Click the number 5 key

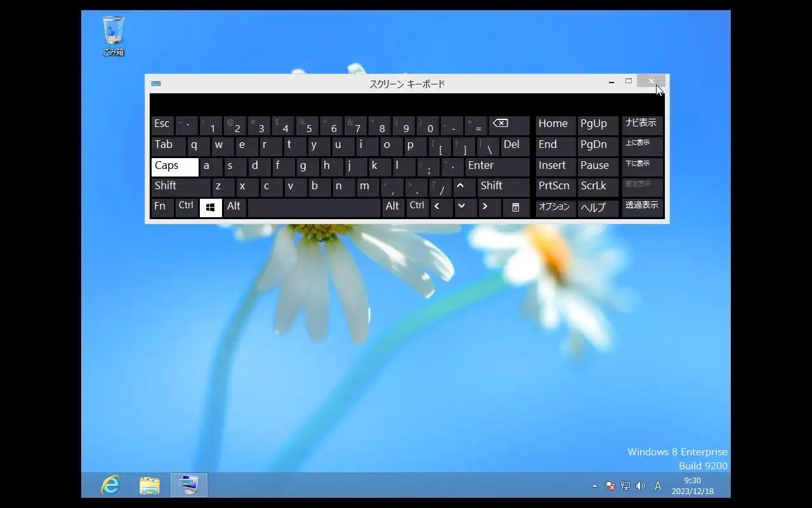(x=307, y=125)
